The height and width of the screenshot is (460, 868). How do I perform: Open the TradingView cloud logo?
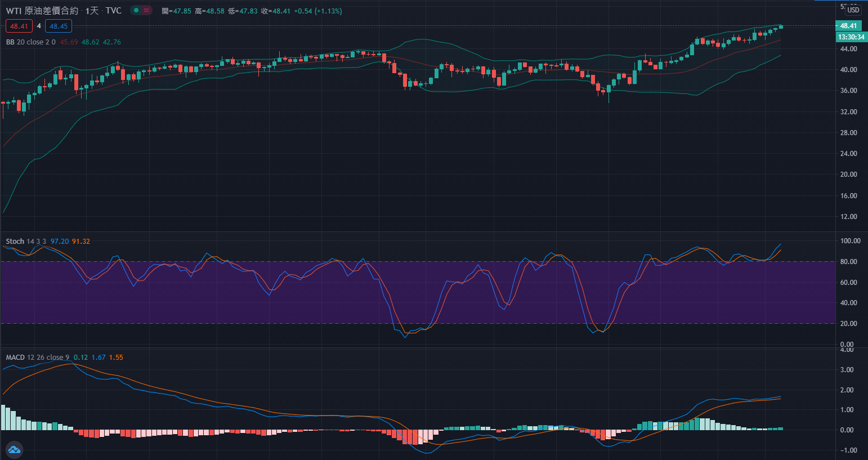coord(14,449)
